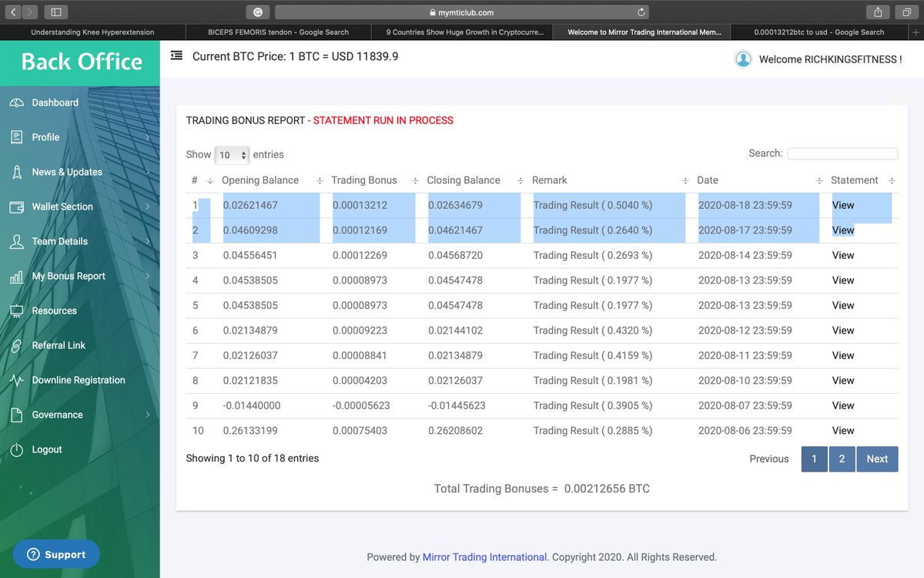Follow the Mirror Trading International footer link
Viewport: 924px width, 578px height.
point(484,556)
